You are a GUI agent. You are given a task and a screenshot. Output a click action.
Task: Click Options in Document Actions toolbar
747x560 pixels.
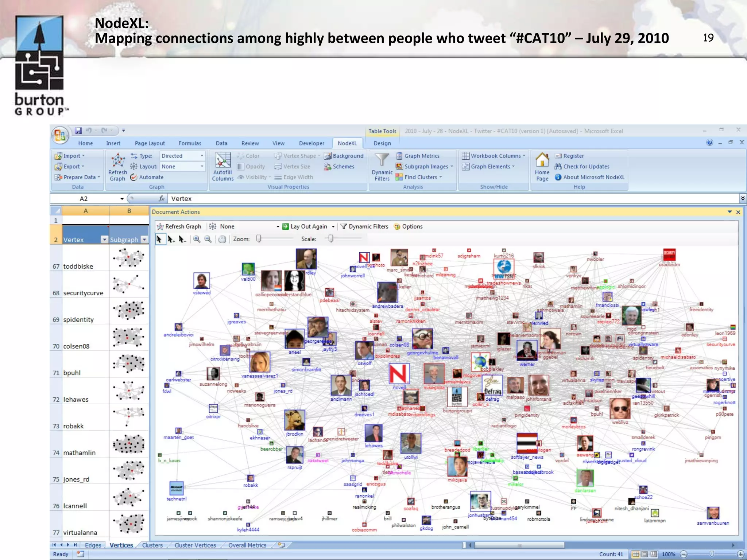pos(408,226)
